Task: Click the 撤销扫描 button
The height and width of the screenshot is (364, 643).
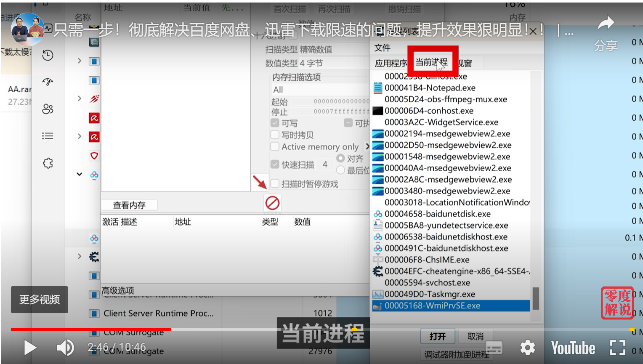Action: pos(404,9)
